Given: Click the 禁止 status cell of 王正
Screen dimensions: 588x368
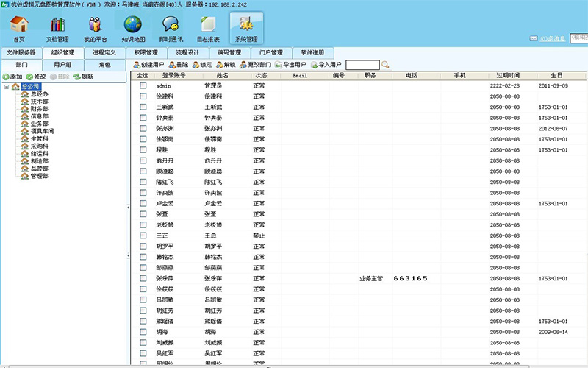Looking at the screenshot, I should [x=259, y=236].
